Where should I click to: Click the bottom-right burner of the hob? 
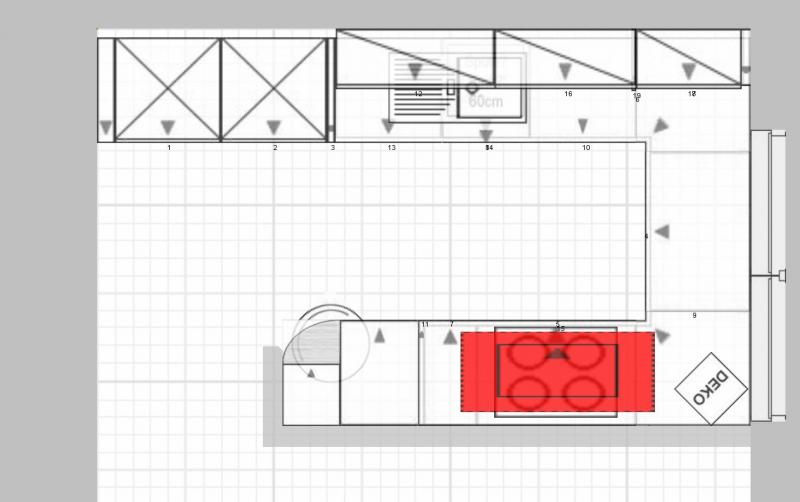pyautogui.click(x=587, y=393)
